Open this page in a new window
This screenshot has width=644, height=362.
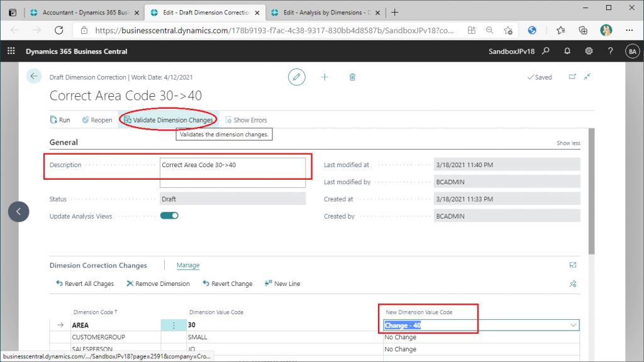(572, 77)
